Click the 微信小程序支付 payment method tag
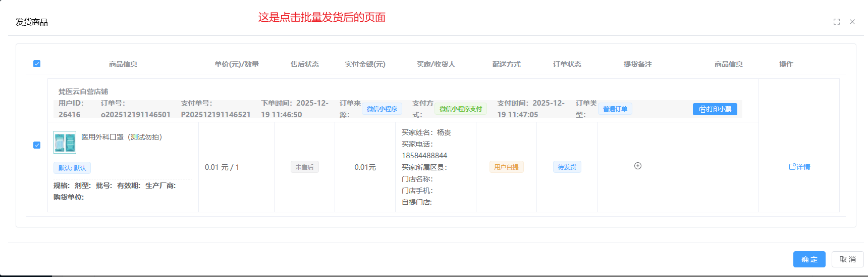Image resolution: width=868 pixels, height=277 pixels. tap(461, 109)
